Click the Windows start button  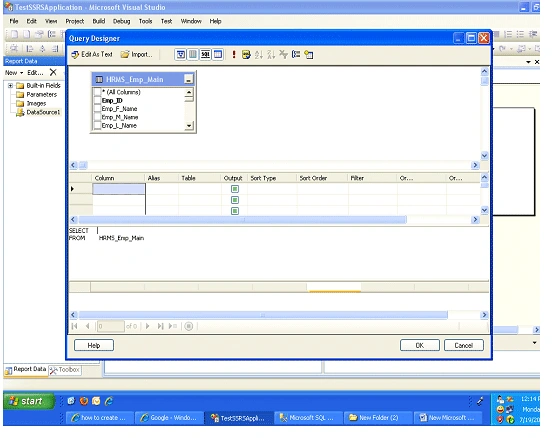pos(28,401)
